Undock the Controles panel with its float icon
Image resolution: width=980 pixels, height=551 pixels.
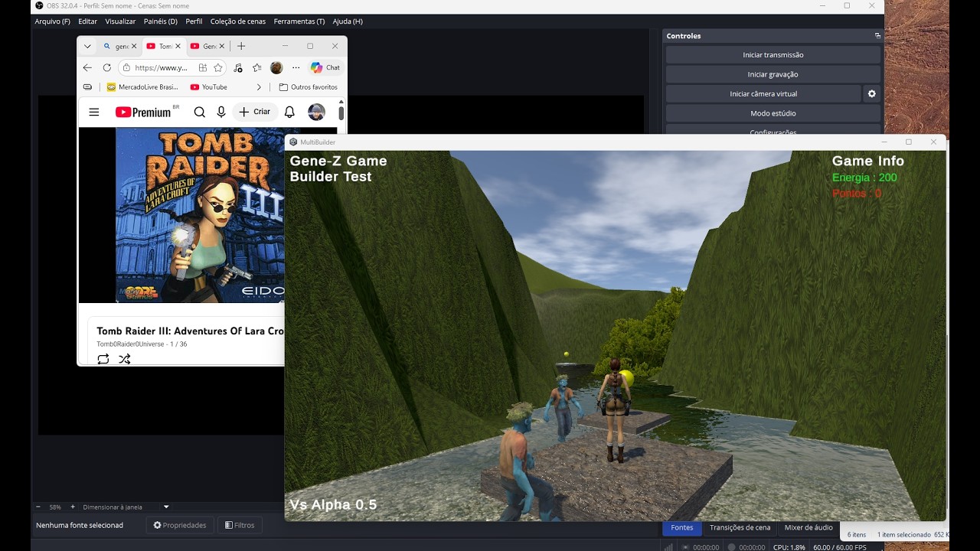tap(877, 35)
